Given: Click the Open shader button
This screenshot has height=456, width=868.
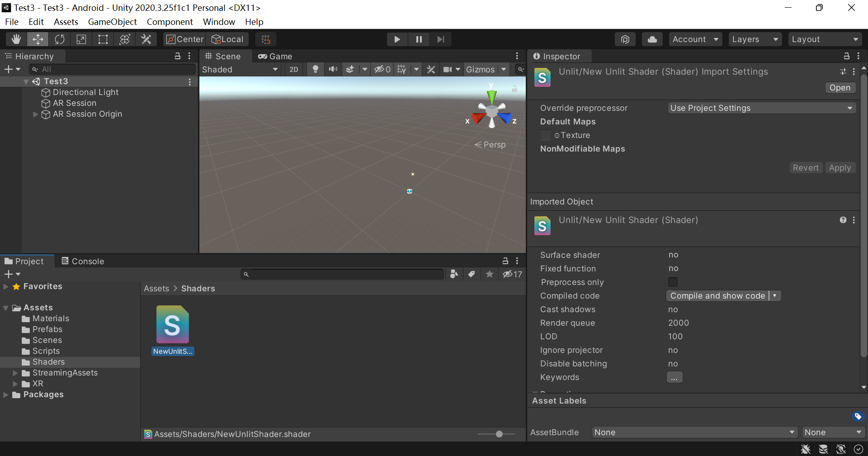Looking at the screenshot, I should click(840, 88).
